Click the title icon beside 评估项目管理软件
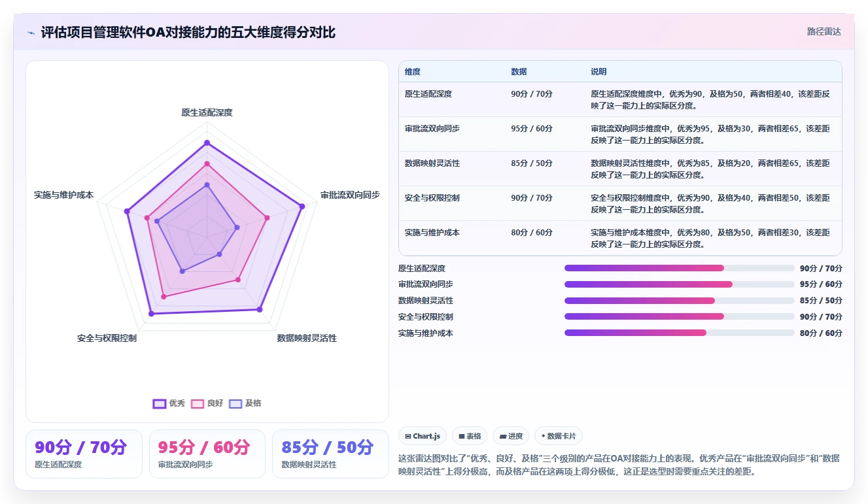868x504 pixels. [31, 33]
